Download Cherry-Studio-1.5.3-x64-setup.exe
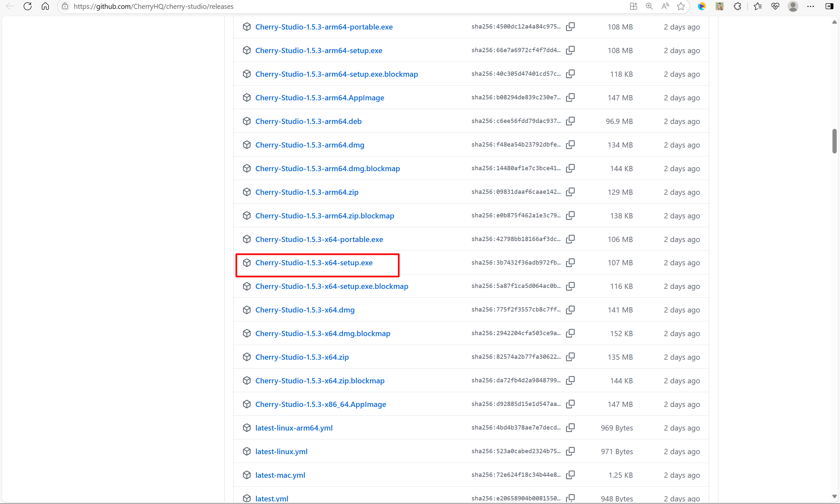Viewport: 840px width, 504px height. 314,263
